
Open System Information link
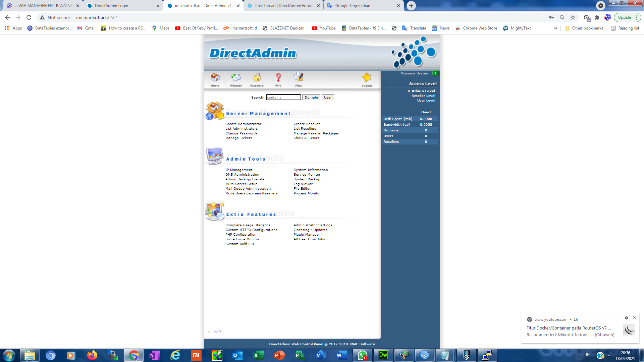tap(311, 170)
